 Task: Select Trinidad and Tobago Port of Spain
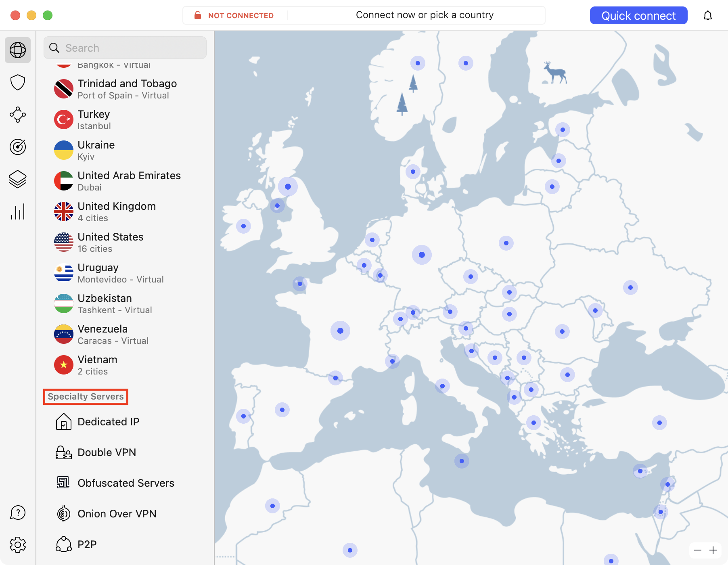click(125, 89)
